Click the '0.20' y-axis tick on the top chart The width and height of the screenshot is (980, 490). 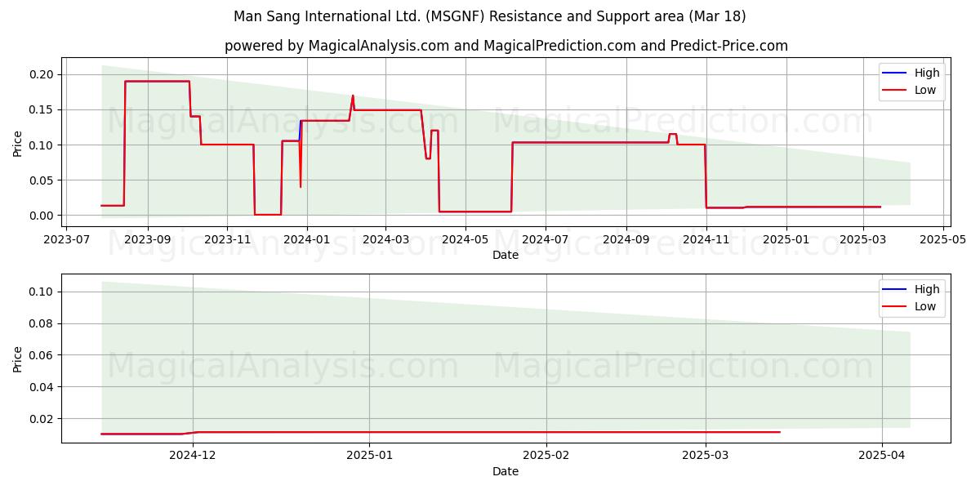click(x=42, y=74)
